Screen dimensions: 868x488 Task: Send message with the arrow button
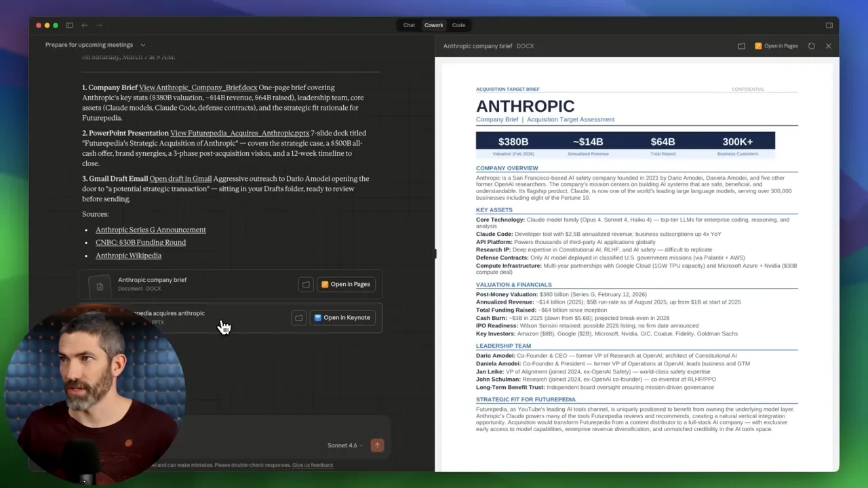(x=377, y=445)
